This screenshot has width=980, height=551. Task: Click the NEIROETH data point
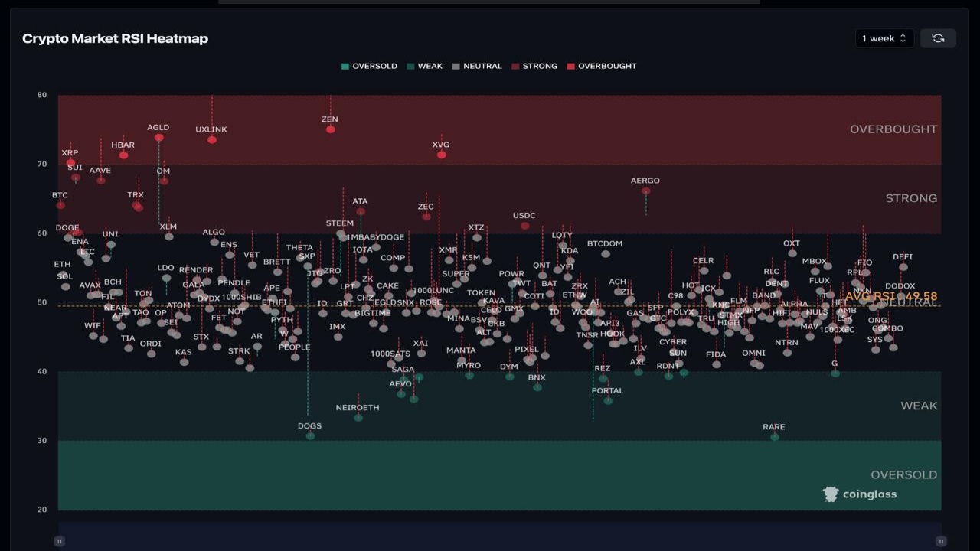pyautogui.click(x=358, y=417)
